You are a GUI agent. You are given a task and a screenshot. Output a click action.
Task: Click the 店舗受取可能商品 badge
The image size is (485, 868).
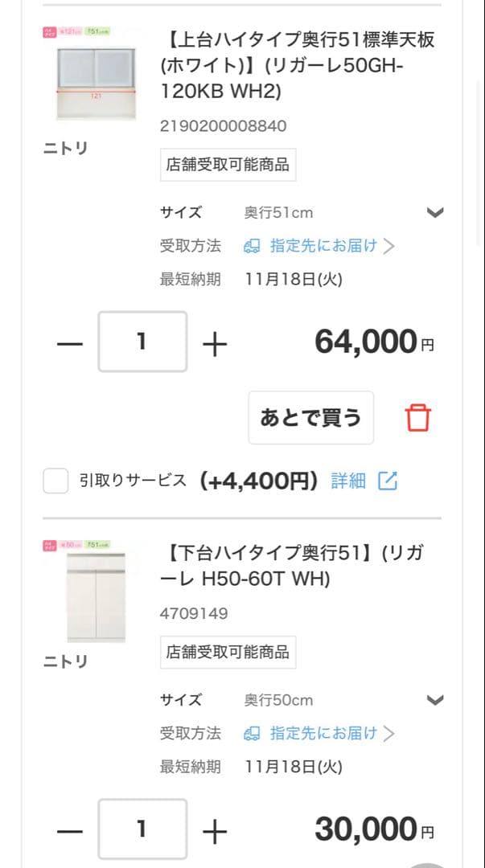(227, 164)
